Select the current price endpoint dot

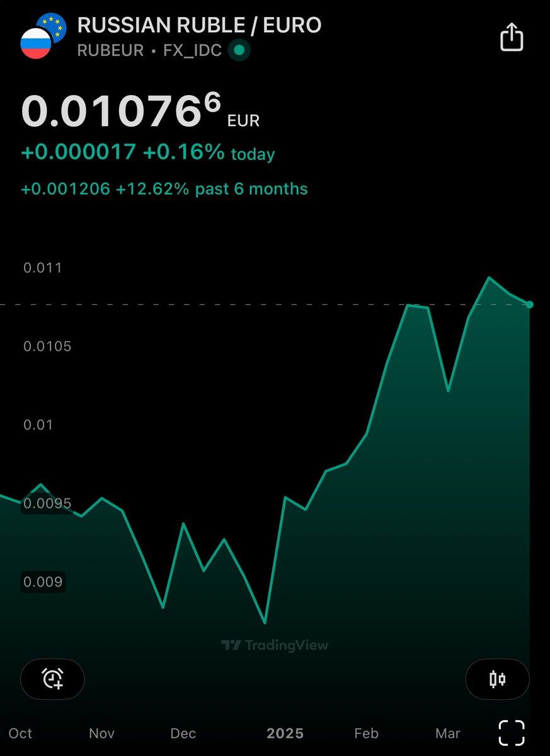(529, 304)
